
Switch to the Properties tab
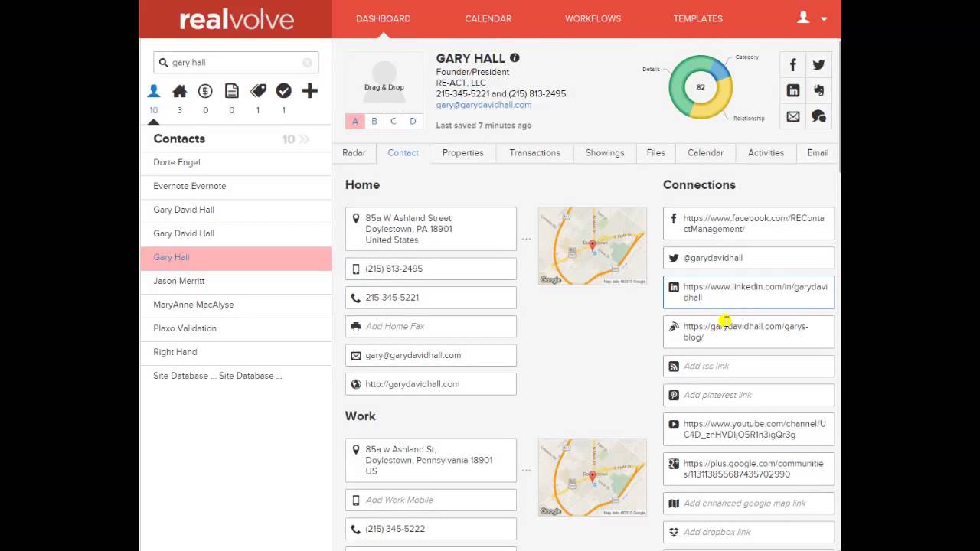click(x=463, y=153)
